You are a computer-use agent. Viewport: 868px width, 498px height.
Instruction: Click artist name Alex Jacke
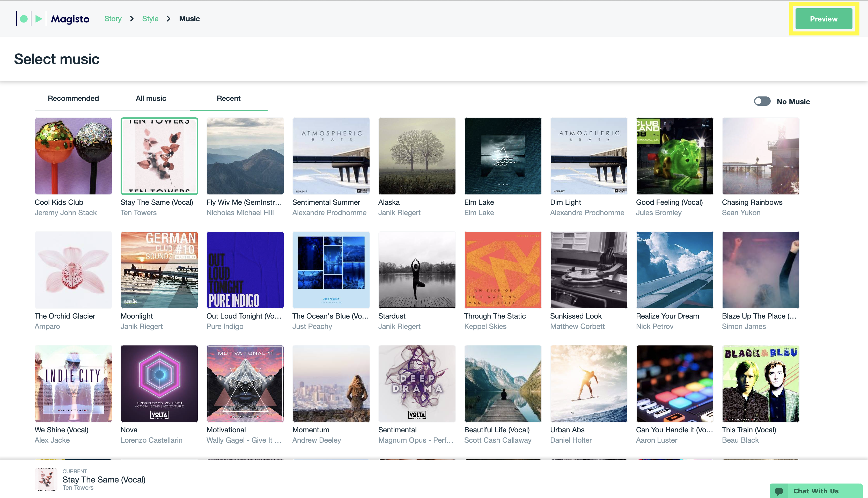click(x=52, y=441)
